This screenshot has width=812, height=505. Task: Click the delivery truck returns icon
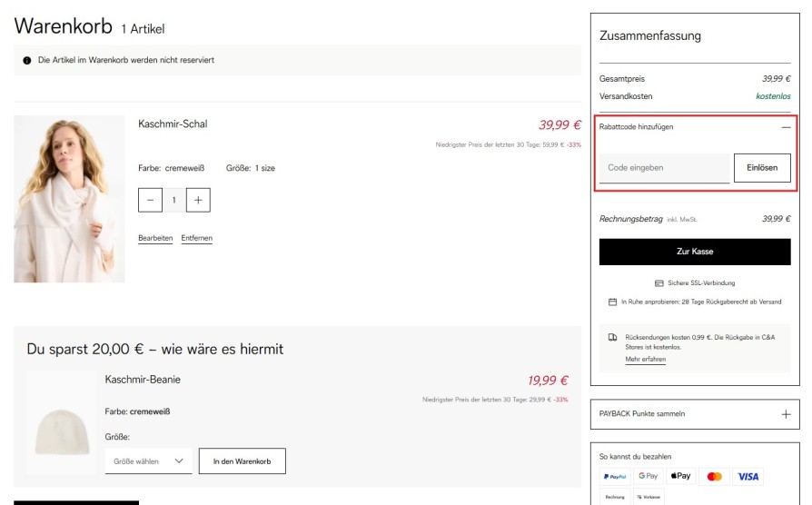click(613, 337)
